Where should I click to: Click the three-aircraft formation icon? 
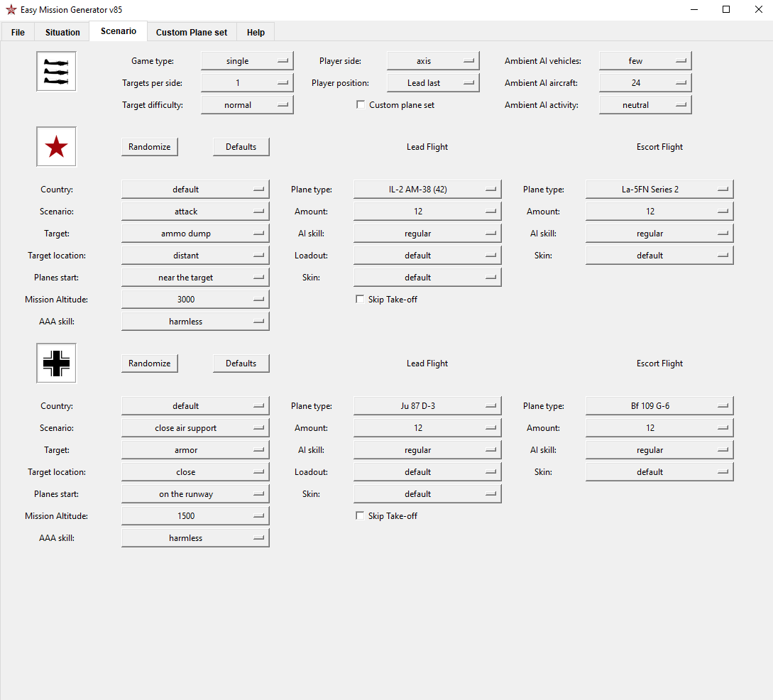click(56, 72)
